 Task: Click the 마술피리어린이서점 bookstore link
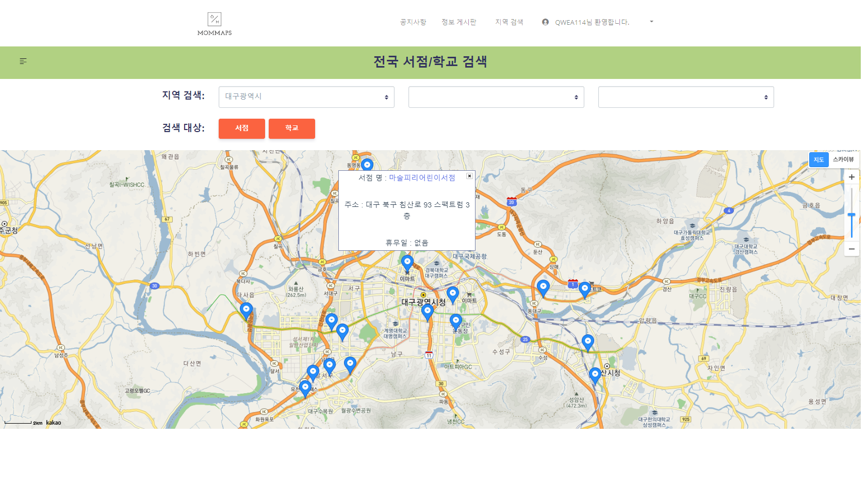click(x=422, y=178)
